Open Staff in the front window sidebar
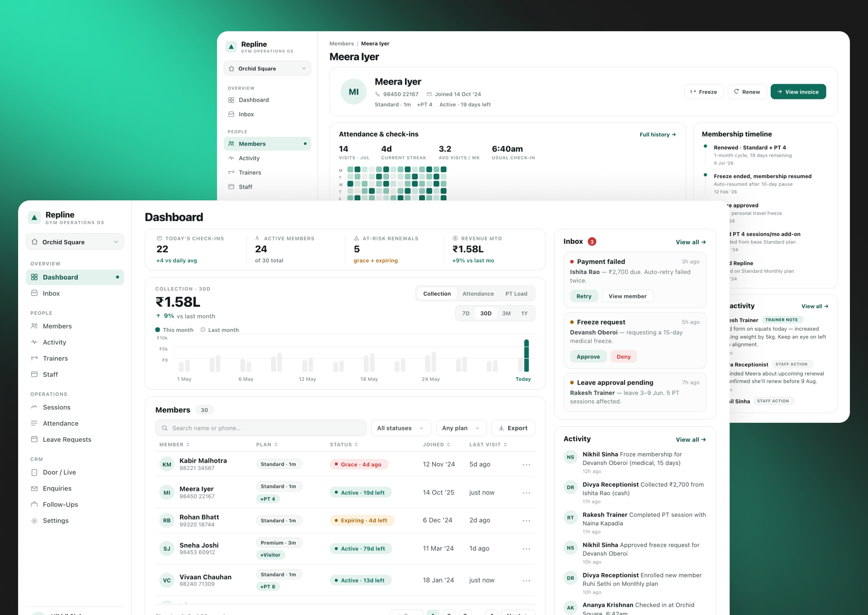The height and width of the screenshot is (615, 868). 75,374
